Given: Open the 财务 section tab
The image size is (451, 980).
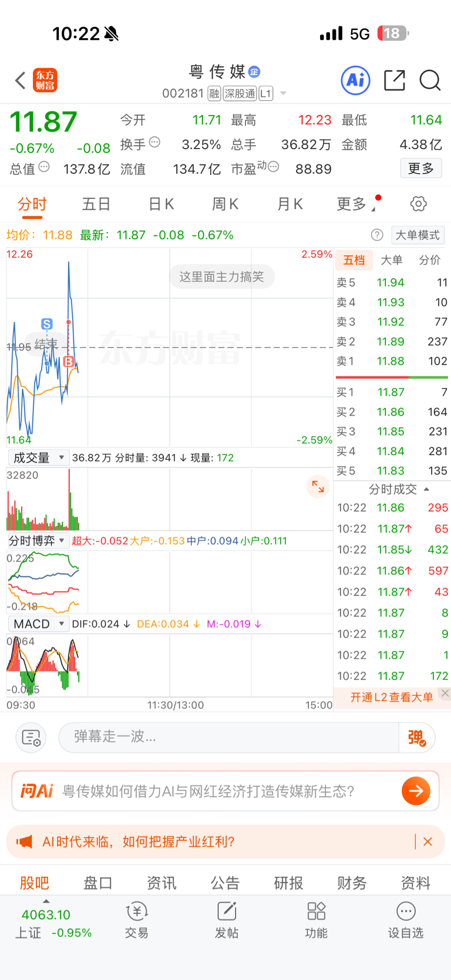Looking at the screenshot, I should coord(352,883).
